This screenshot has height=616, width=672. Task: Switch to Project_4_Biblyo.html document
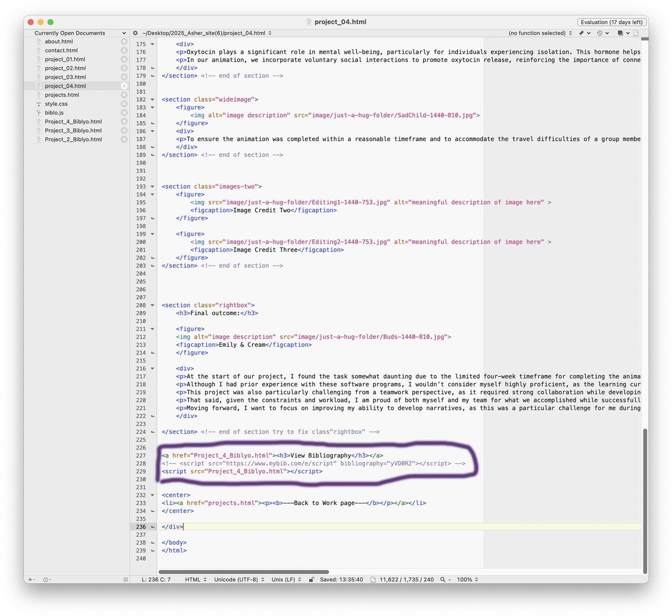tap(73, 121)
